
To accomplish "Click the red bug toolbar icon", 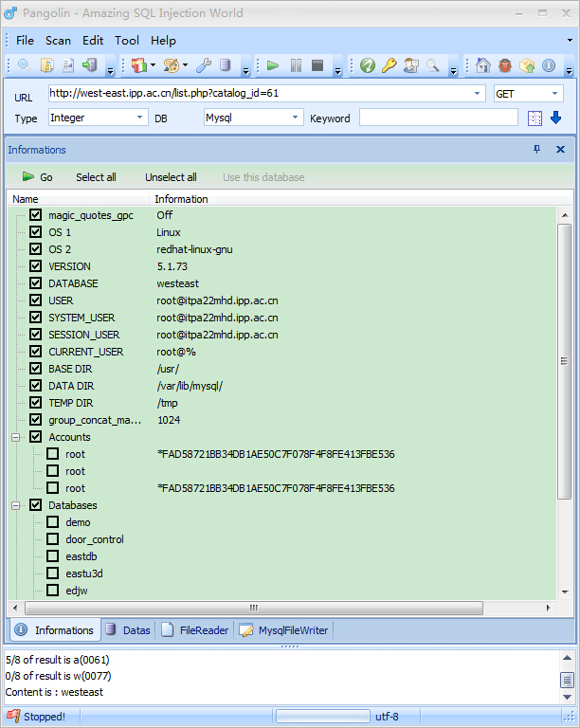I will [505, 65].
